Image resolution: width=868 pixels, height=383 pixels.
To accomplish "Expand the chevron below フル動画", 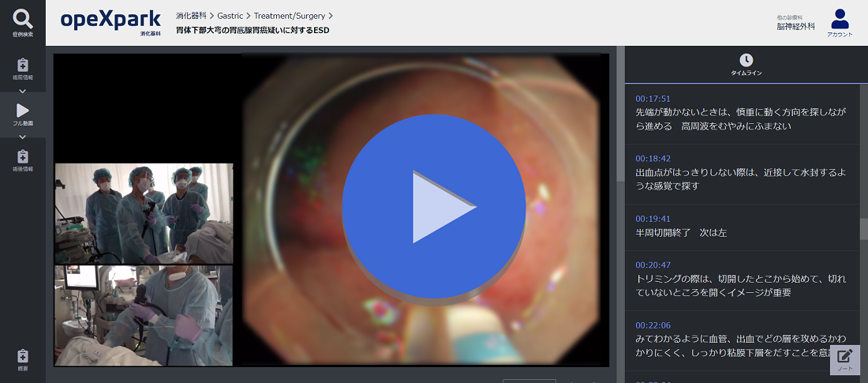I will coord(23,137).
